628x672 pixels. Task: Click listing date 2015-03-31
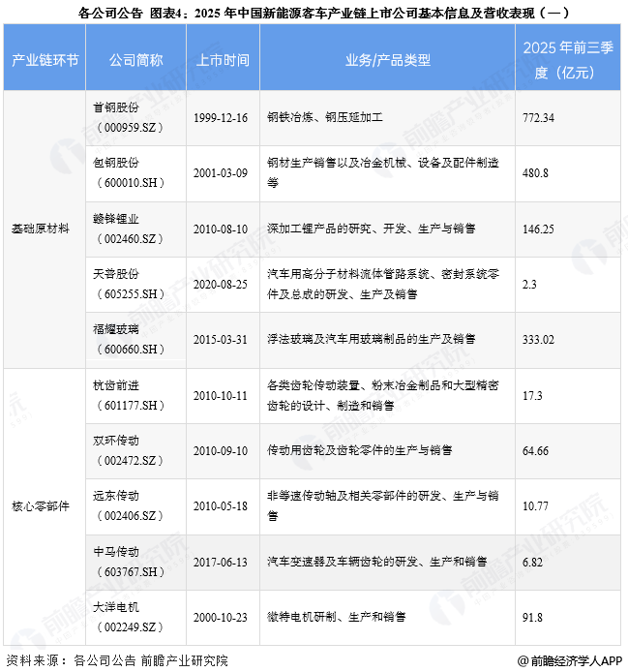(221, 340)
